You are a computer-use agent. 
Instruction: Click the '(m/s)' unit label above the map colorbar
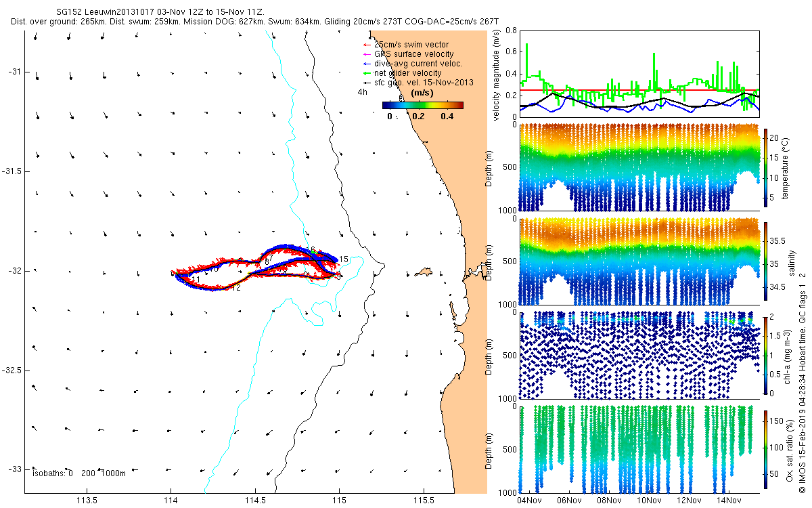423,93
